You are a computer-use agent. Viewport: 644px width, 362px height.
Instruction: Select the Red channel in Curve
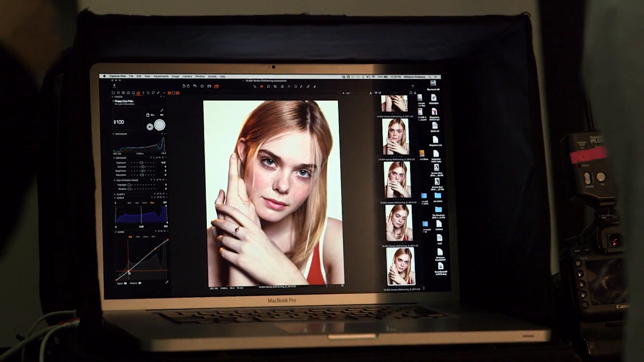pos(138,237)
